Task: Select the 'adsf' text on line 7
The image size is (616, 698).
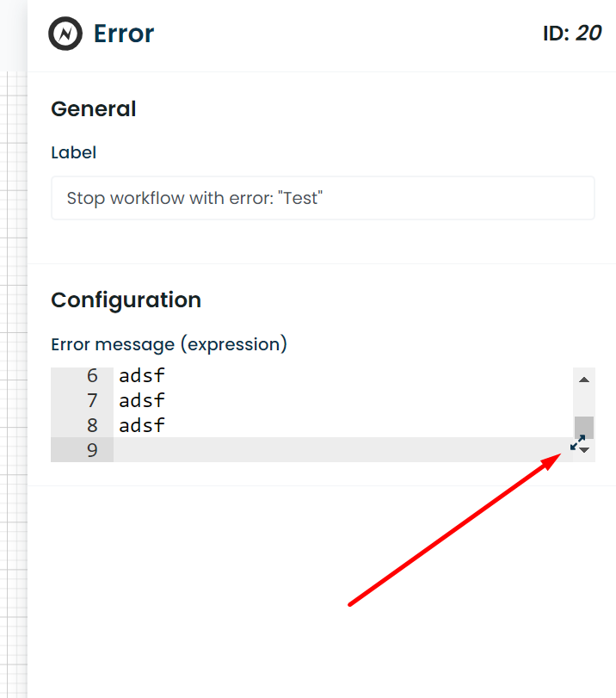Action: click(141, 399)
